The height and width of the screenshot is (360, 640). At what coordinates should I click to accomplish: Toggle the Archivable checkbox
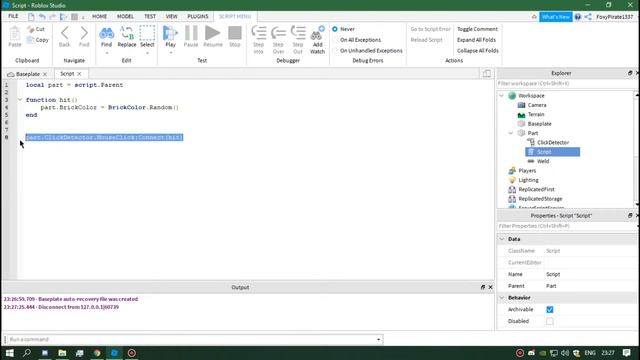550,310
